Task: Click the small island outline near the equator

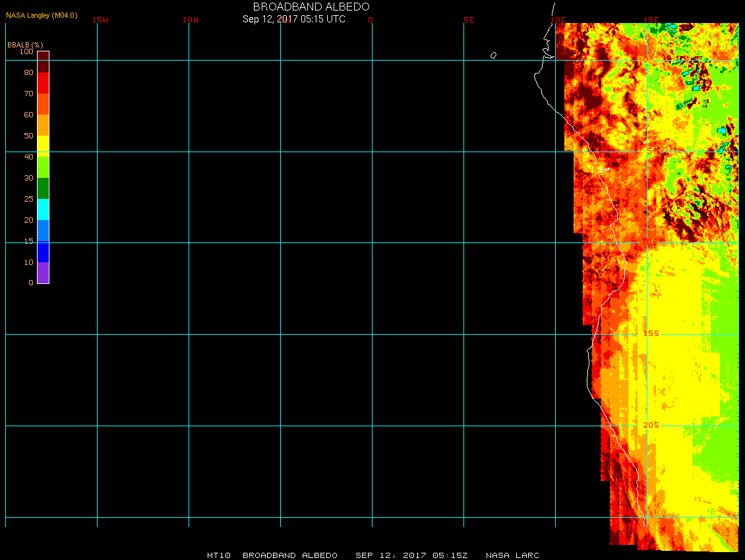Action: (493, 55)
